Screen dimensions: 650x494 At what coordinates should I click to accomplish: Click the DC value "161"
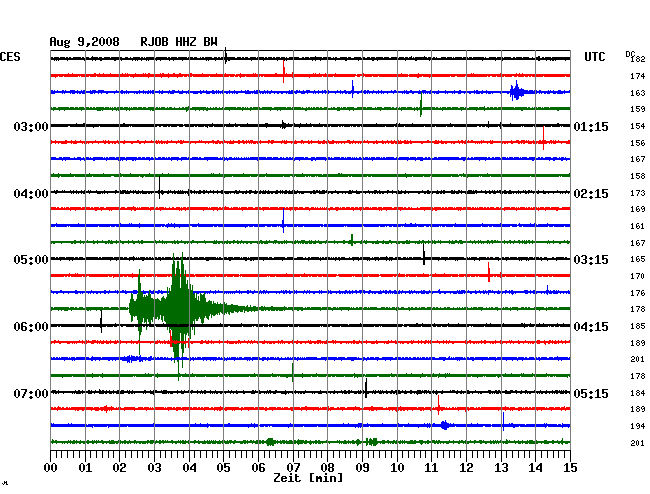[x=638, y=226]
